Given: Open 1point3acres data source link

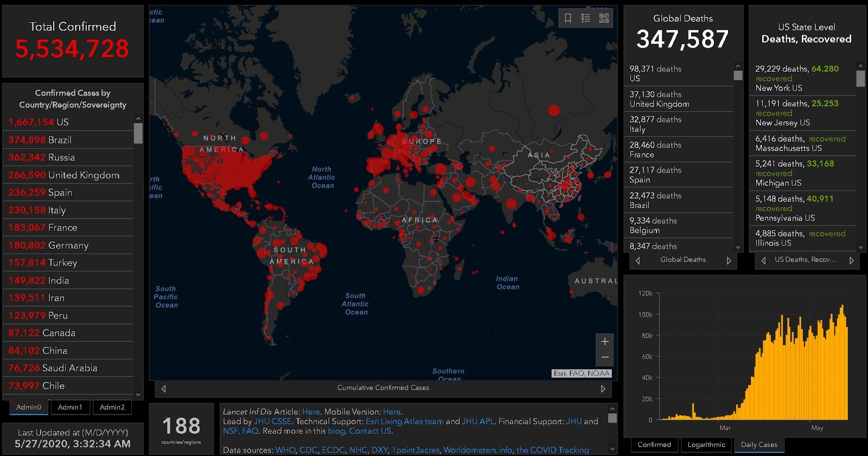Looking at the screenshot, I should [416, 450].
